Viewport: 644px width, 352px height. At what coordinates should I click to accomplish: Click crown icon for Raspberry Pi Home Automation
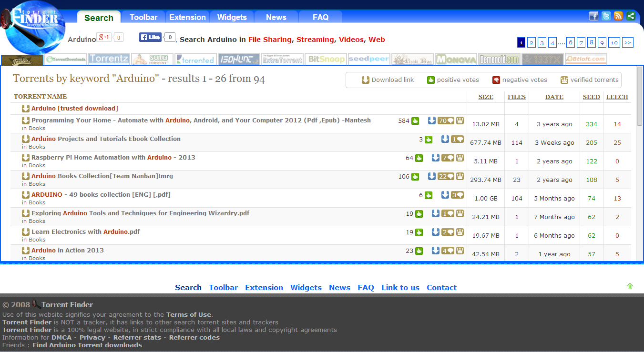pos(460,158)
